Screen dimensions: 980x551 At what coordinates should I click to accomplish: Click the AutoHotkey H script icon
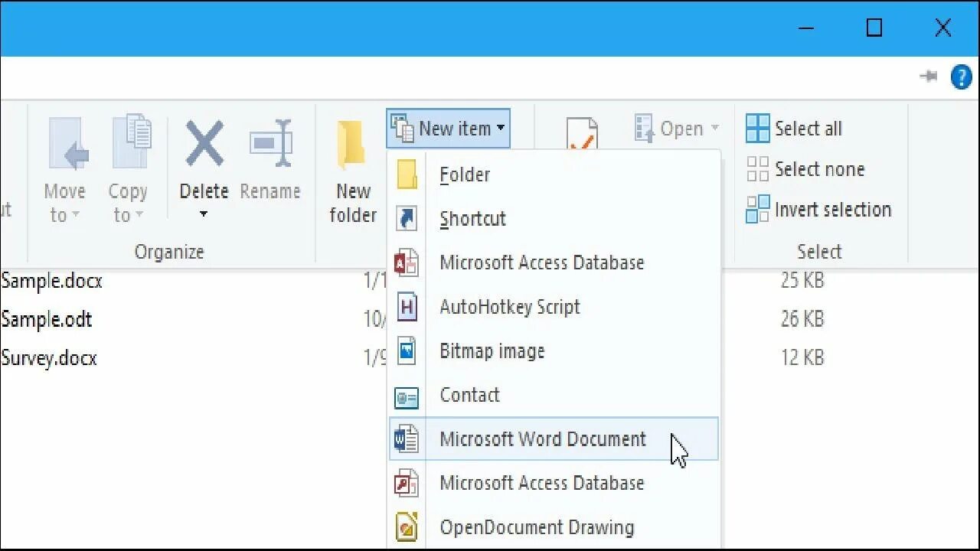[x=407, y=307]
